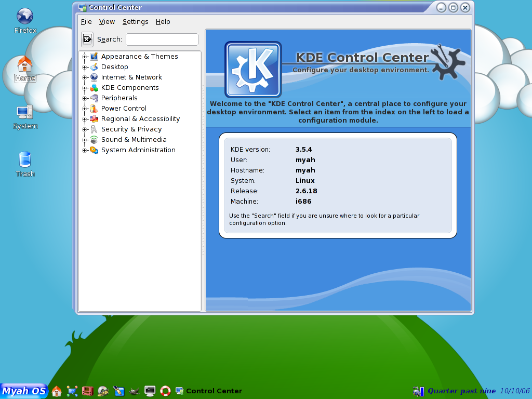The width and height of the screenshot is (532, 399).
Task: Click the Power Control icon
Action: 94,109
